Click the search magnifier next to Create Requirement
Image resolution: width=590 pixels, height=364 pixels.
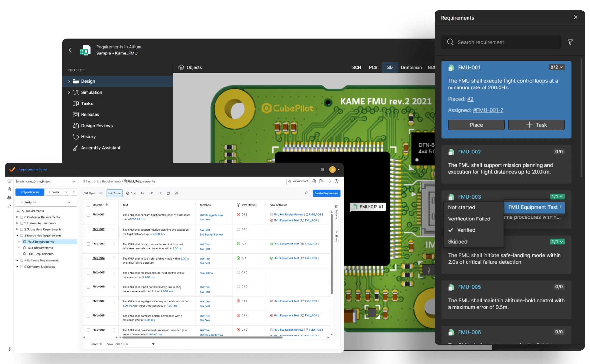tap(307, 193)
